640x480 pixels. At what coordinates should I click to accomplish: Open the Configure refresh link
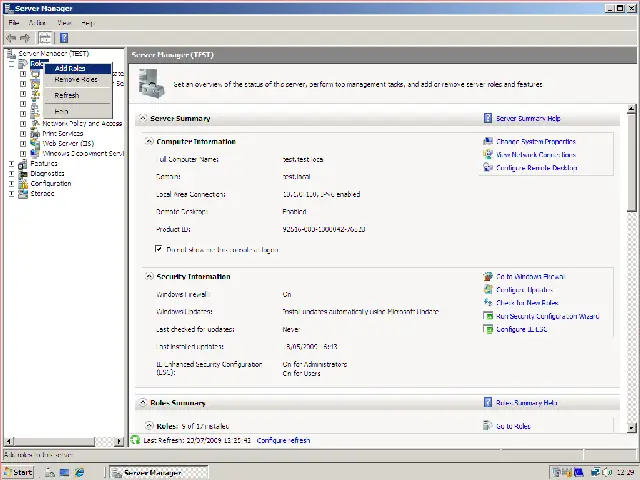[283, 440]
